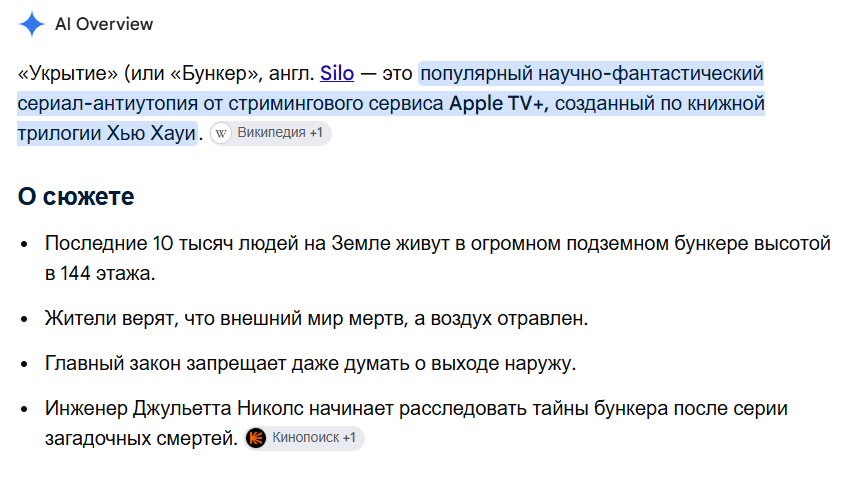868x477 pixels.
Task: Click the bullet mentioning "Инженер Джульетта Николс"
Action: 416,423
